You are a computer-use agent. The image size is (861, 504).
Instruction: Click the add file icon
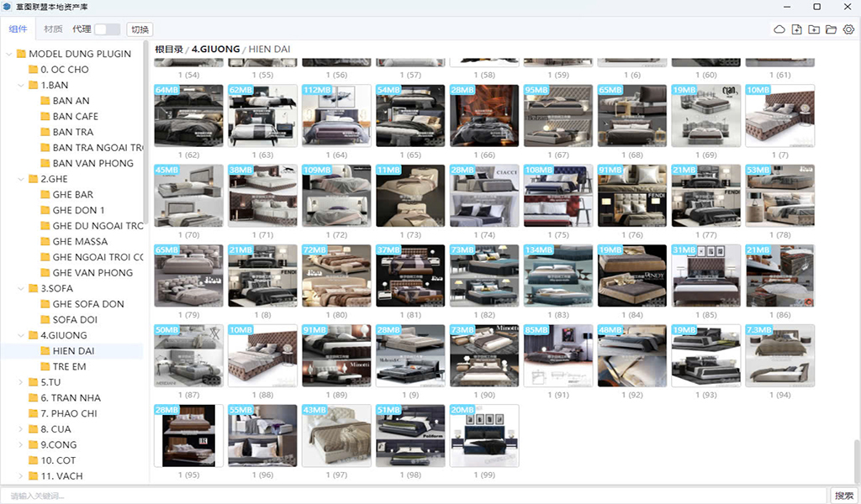pyautogui.click(x=797, y=29)
